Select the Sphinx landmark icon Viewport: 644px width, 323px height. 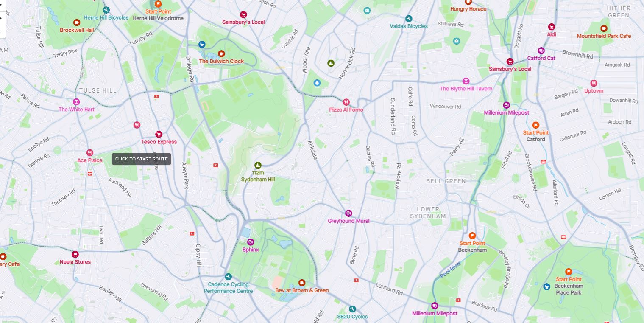pos(251,242)
